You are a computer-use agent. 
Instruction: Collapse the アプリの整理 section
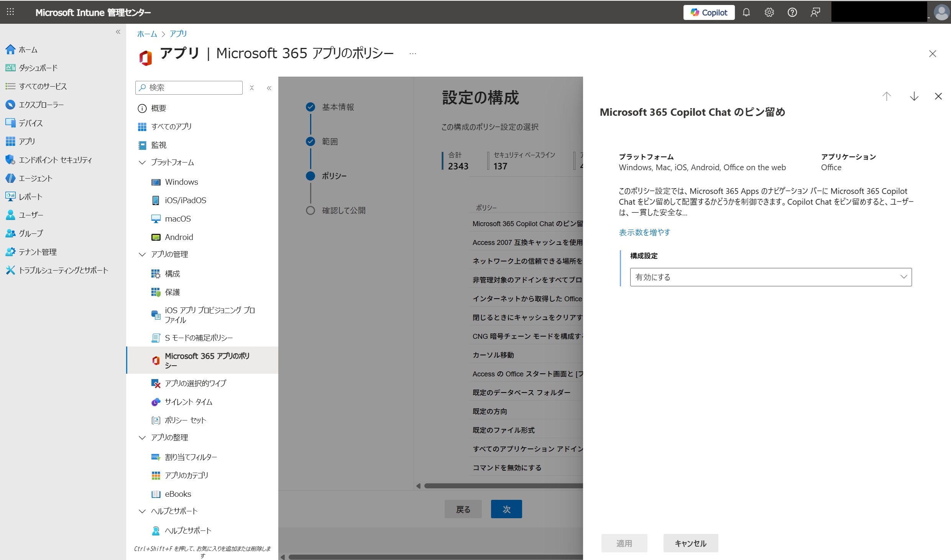click(142, 438)
